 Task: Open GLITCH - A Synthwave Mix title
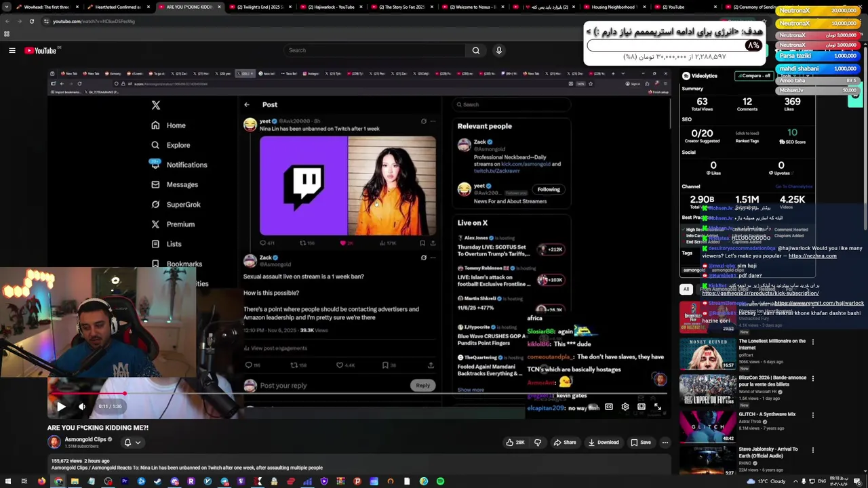[x=767, y=414]
